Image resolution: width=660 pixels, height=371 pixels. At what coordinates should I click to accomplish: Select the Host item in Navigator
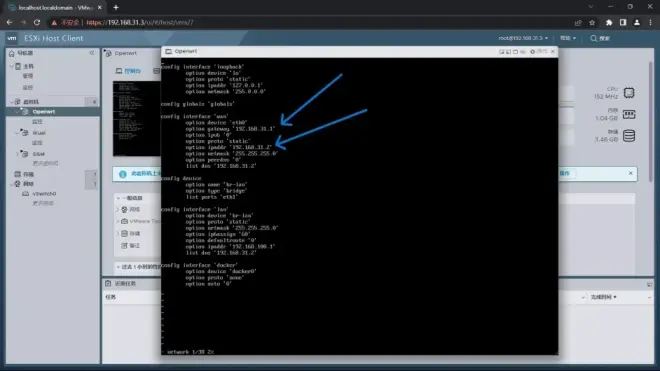point(28,67)
